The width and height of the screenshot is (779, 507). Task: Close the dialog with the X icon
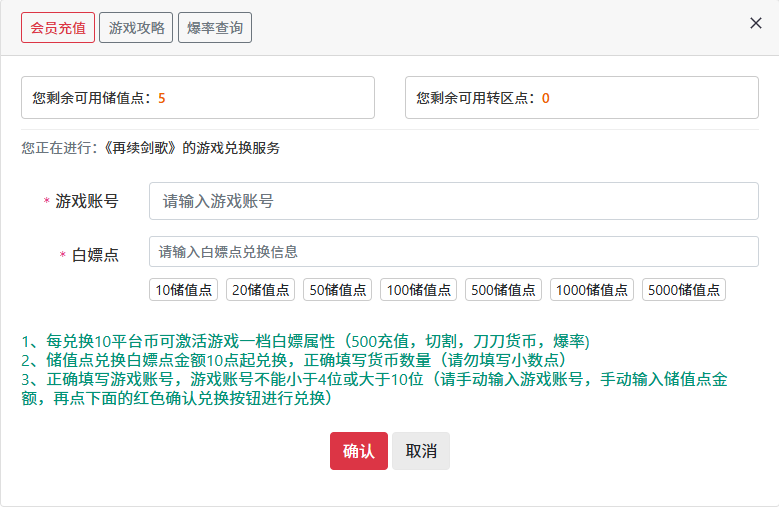[x=756, y=23]
